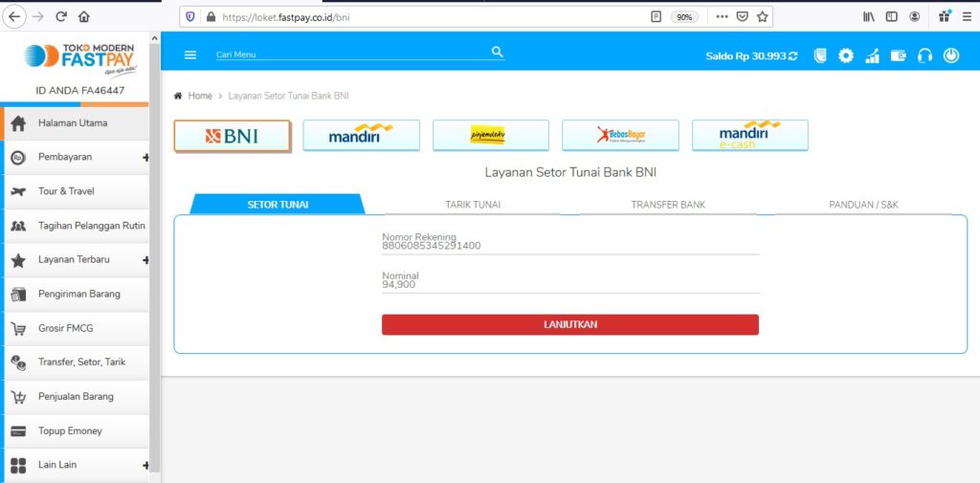Click the sidebar vertical scrollbar

pos(154,256)
